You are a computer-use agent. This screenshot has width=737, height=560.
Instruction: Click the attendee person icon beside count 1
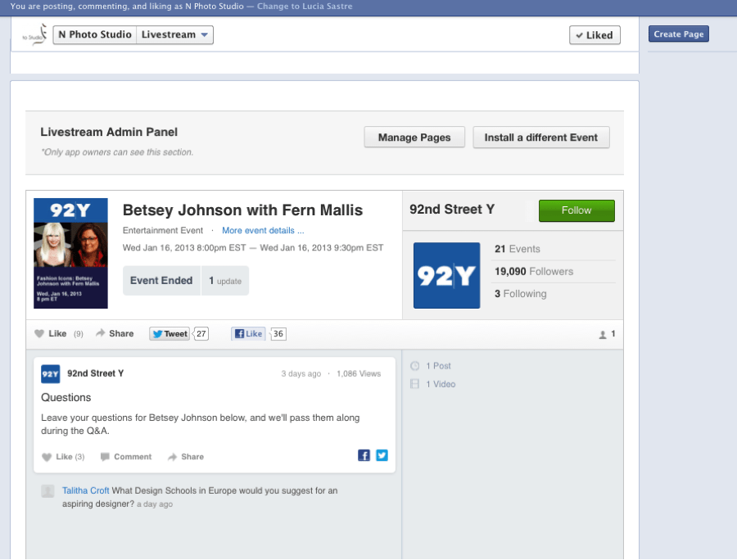coord(603,335)
